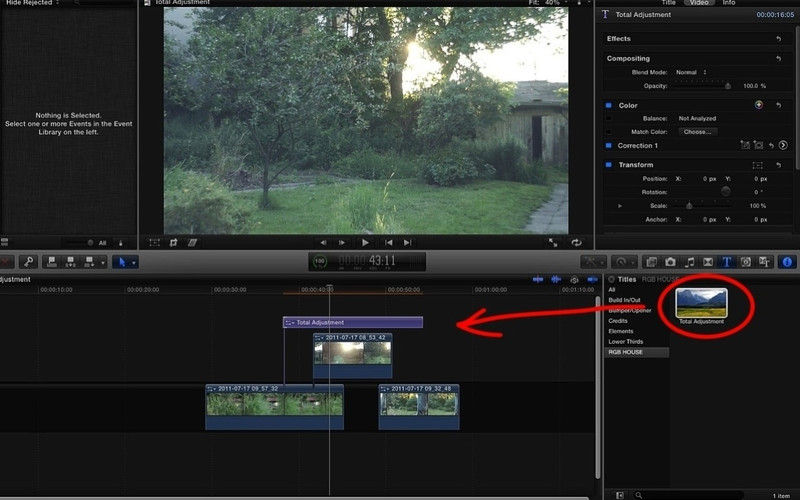Viewport: 800px width, 500px height.
Task: Click the Opacity 100.0 % value field
Action: pyautogui.click(x=755, y=86)
